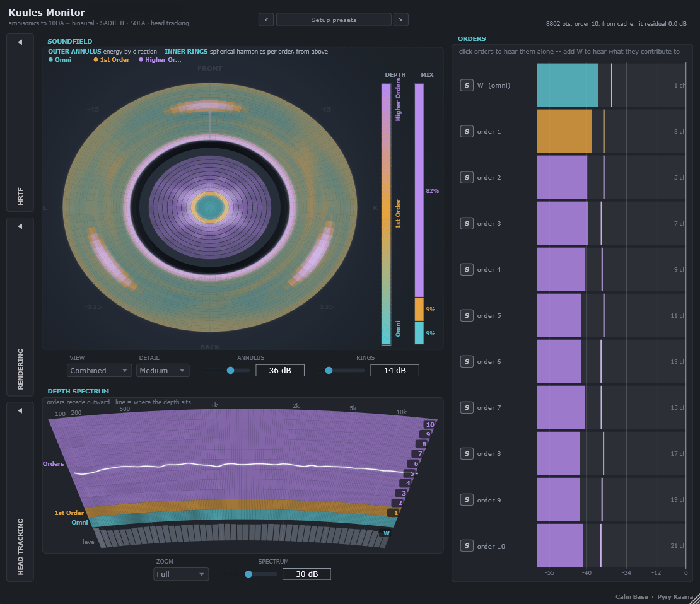Click the Annulus range slider handle
Screen dimensions: 700x604
pyautogui.click(x=230, y=370)
